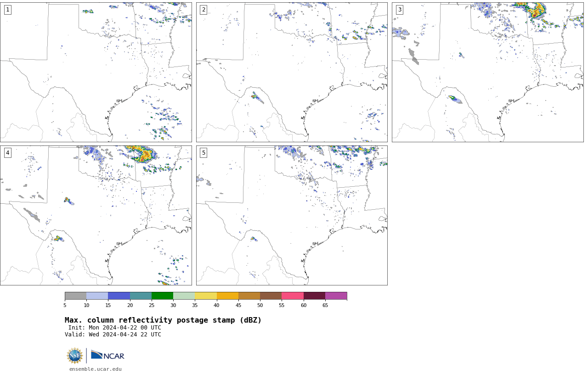Open ensemble member 2 reflectivity map
The width and height of the screenshot is (588, 374).
coord(292,72)
